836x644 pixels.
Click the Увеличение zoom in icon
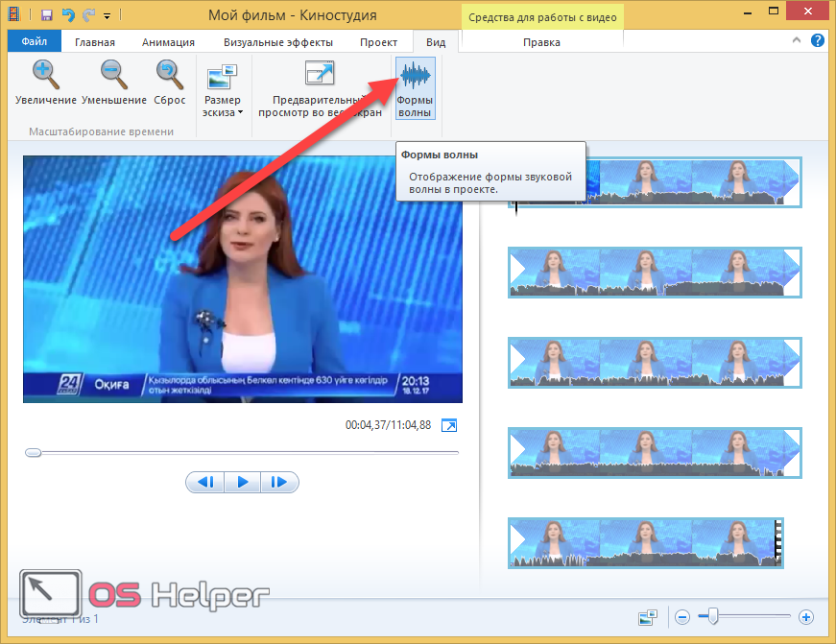coord(45,75)
